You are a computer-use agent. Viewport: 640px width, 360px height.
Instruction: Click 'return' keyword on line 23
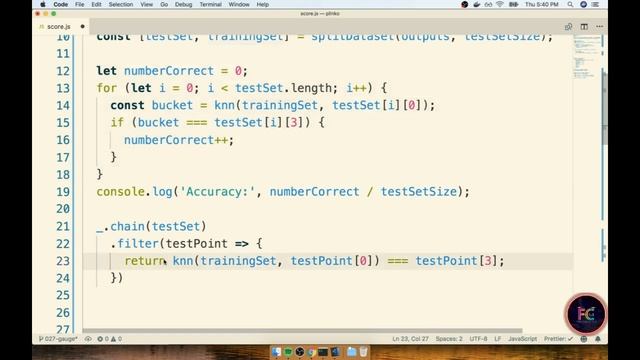click(x=144, y=261)
